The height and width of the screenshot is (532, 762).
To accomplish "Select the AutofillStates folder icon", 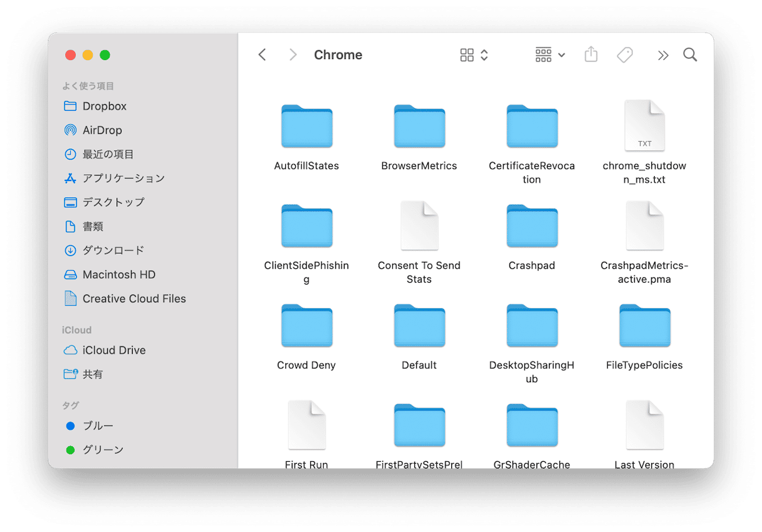I will [x=306, y=126].
